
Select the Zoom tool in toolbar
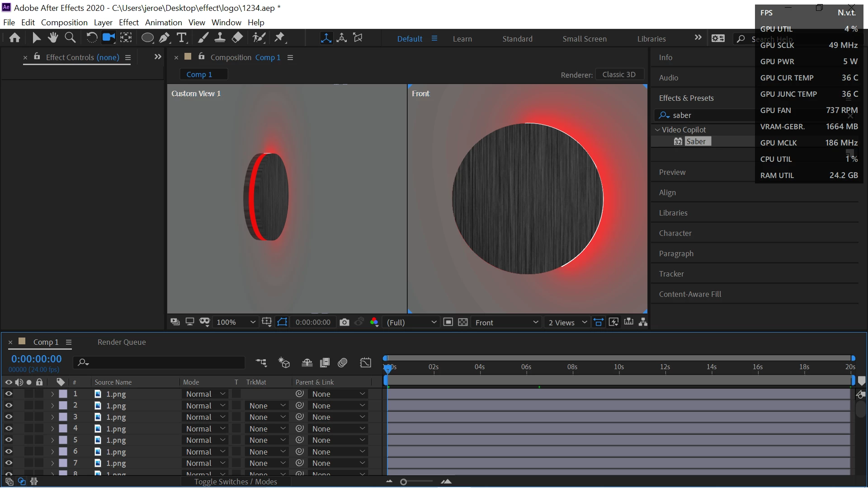[x=70, y=38]
